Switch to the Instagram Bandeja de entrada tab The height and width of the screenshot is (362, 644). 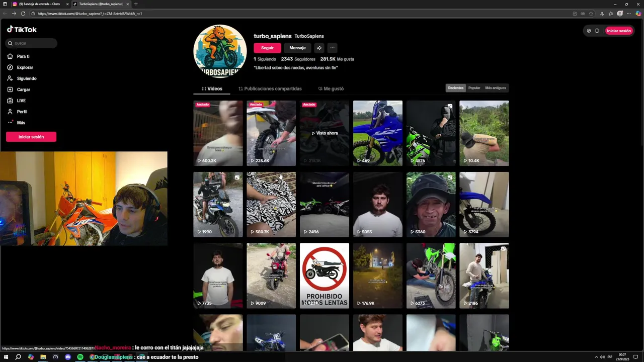tap(39, 4)
